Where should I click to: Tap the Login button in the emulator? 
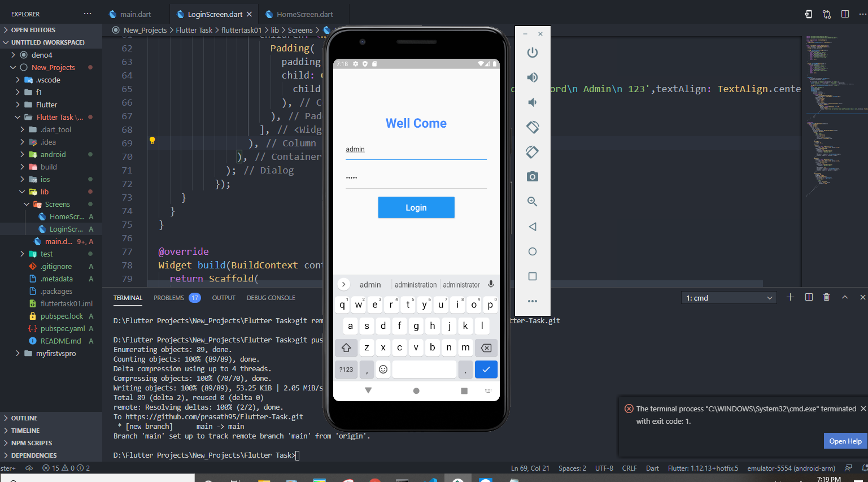click(416, 207)
